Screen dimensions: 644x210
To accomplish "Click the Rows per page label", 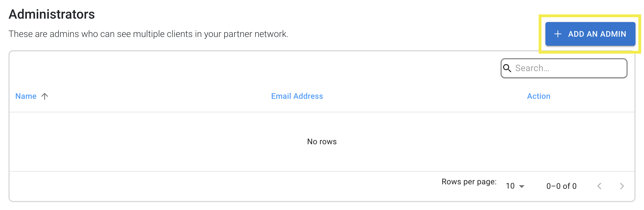I will coord(469,182).
